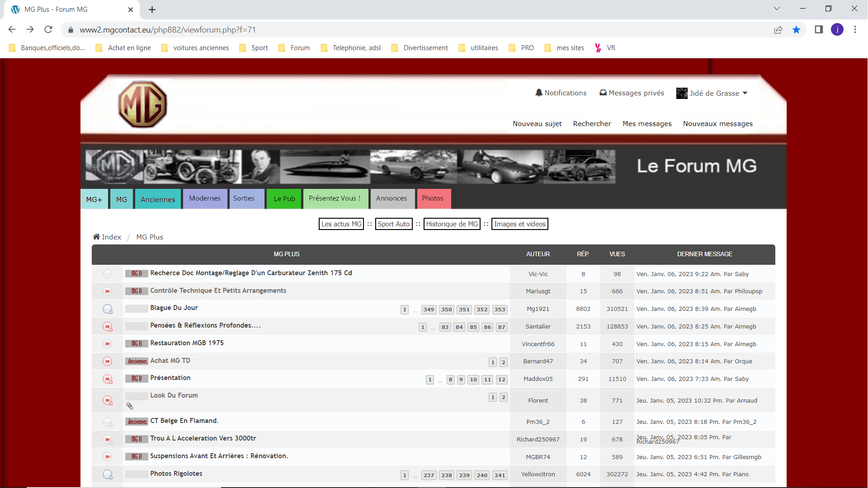Click the Index home icon
The height and width of the screenshot is (488, 868).
(x=96, y=237)
